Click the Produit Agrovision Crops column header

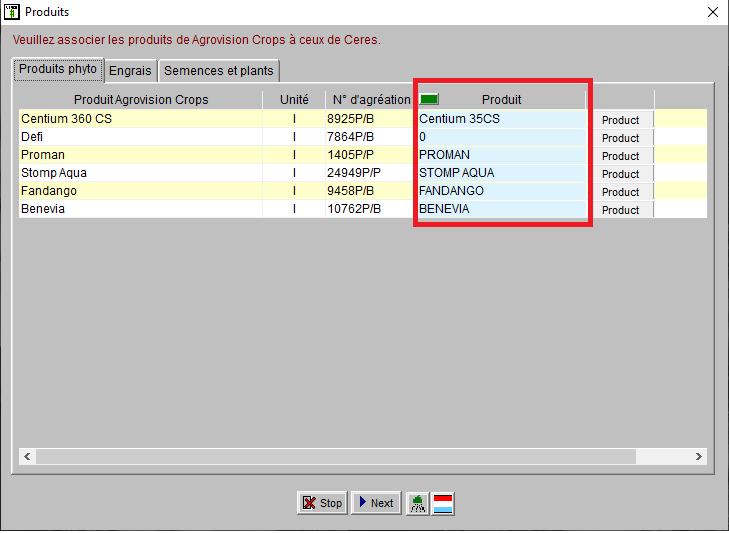click(140, 100)
